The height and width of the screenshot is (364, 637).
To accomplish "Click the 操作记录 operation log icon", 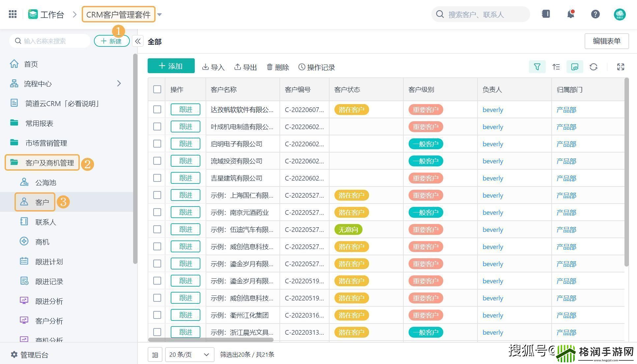I will 316,67.
